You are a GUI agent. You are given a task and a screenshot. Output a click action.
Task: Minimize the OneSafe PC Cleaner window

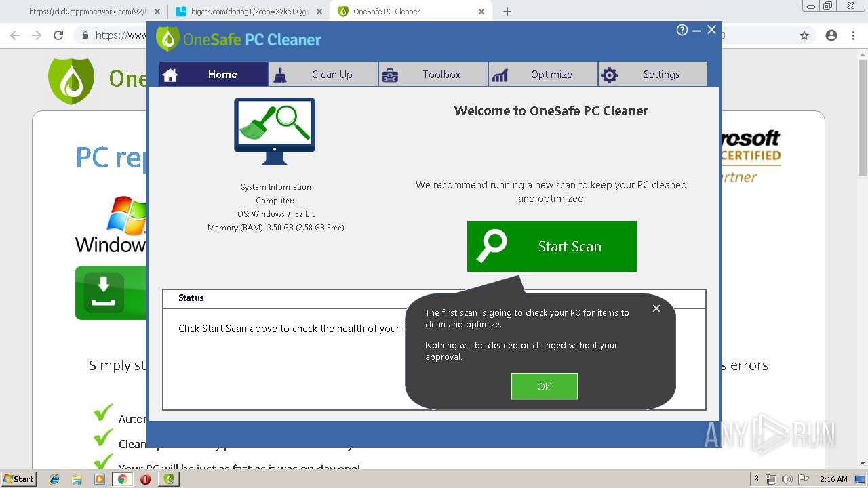(x=696, y=30)
